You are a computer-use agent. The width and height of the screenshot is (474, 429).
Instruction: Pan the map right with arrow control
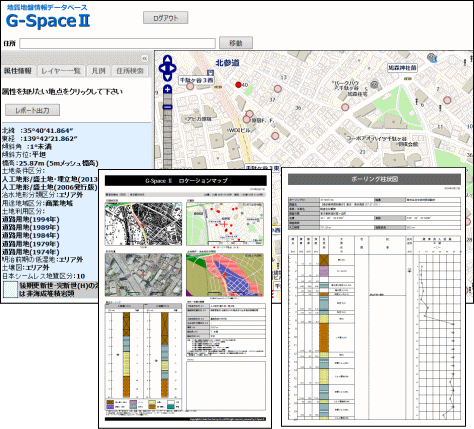[173, 69]
